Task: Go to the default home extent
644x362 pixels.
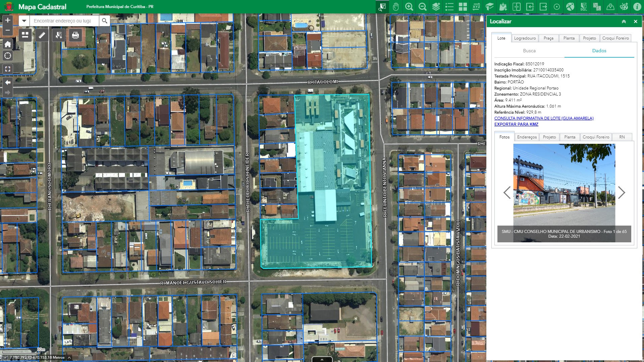Action: (8, 44)
